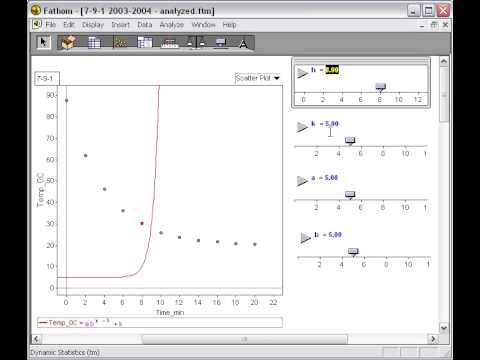Image resolution: width=480 pixels, height=360 pixels.
Task: Open the Analyze menu
Action: pos(172,25)
